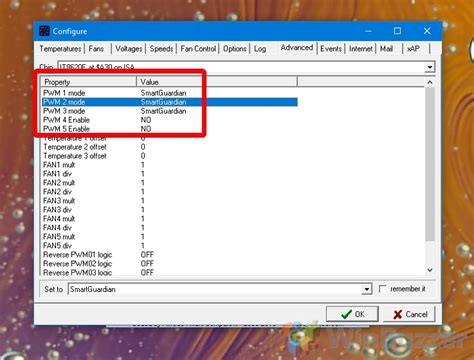This screenshot has height=360, width=474.
Task: Switch to the Temperatures tab
Action: (60, 49)
